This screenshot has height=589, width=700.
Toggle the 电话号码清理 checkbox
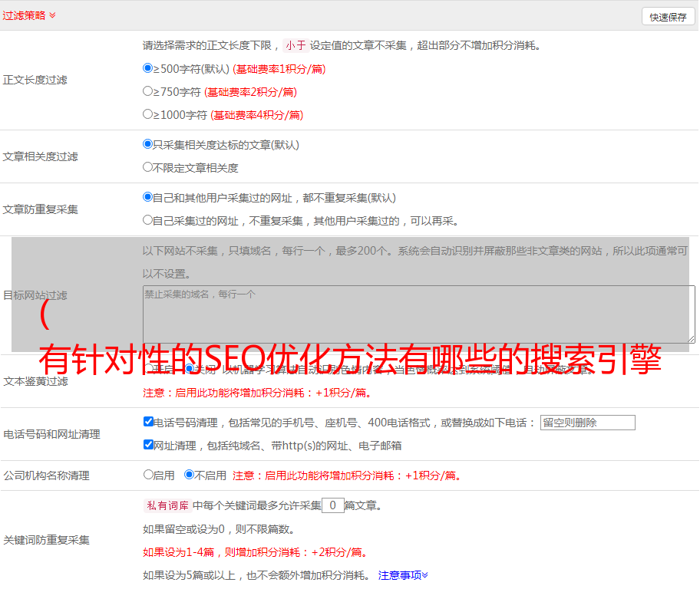coord(148,422)
